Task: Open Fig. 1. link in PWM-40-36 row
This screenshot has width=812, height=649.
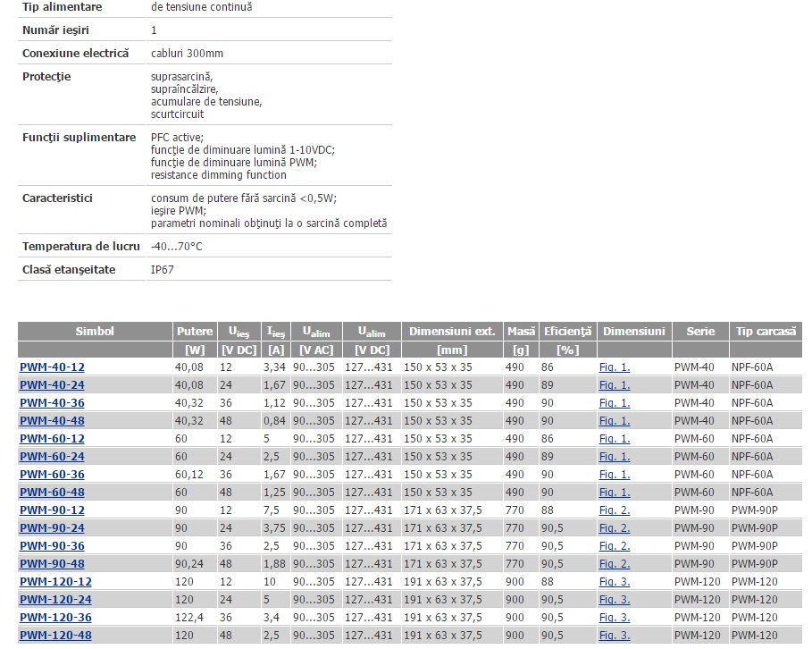Action: tap(615, 403)
